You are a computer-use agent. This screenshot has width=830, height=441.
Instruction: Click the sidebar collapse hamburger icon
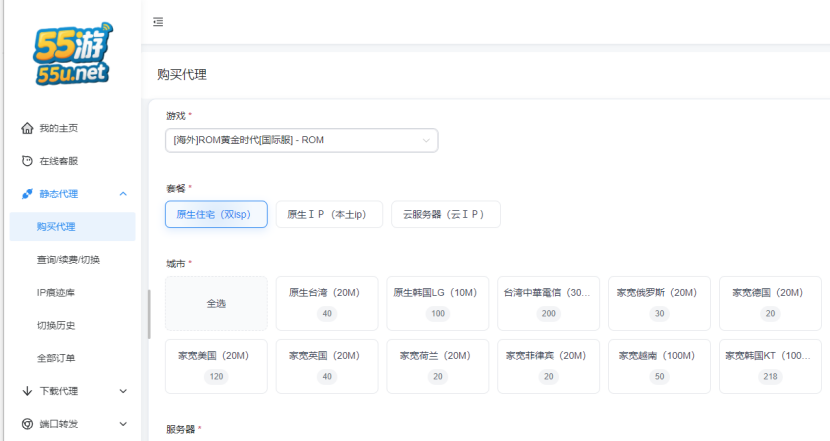158,21
